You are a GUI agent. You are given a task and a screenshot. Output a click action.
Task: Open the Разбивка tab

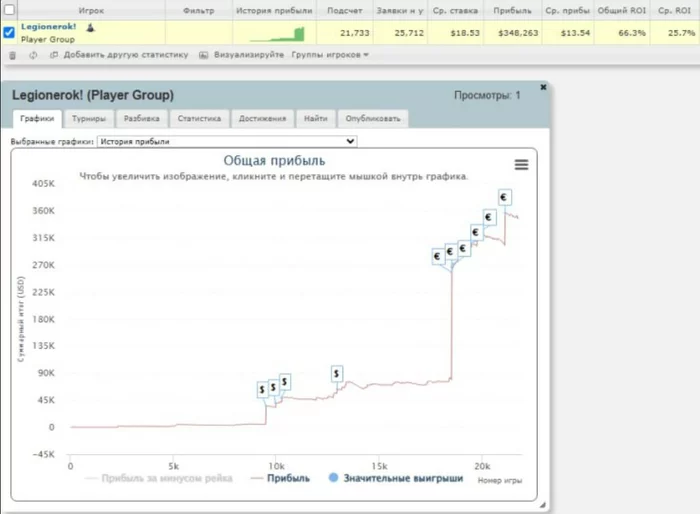pyautogui.click(x=142, y=119)
